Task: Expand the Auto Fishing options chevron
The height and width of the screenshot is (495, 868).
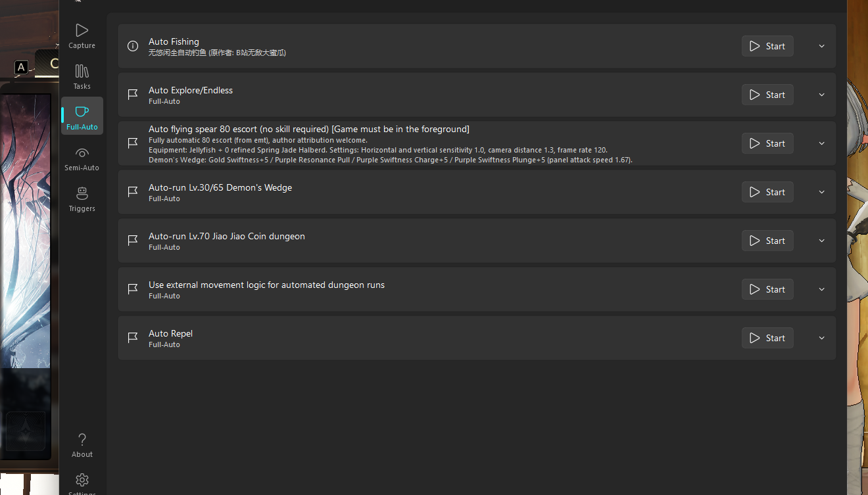Action: (x=821, y=46)
